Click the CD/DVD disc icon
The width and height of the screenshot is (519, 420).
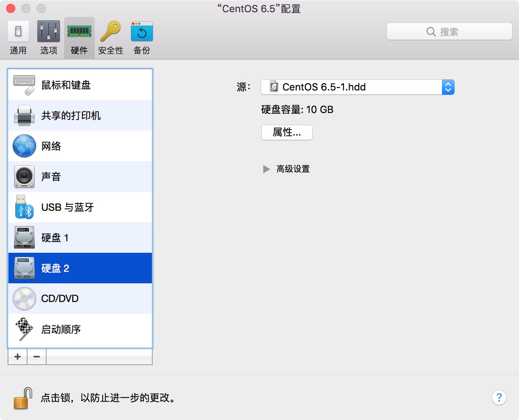pos(24,299)
